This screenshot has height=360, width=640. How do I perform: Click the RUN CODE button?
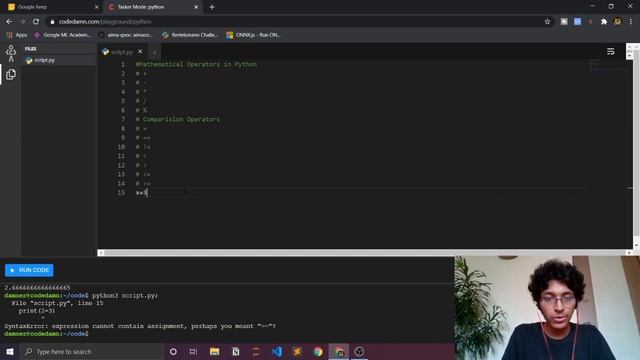coord(29,270)
